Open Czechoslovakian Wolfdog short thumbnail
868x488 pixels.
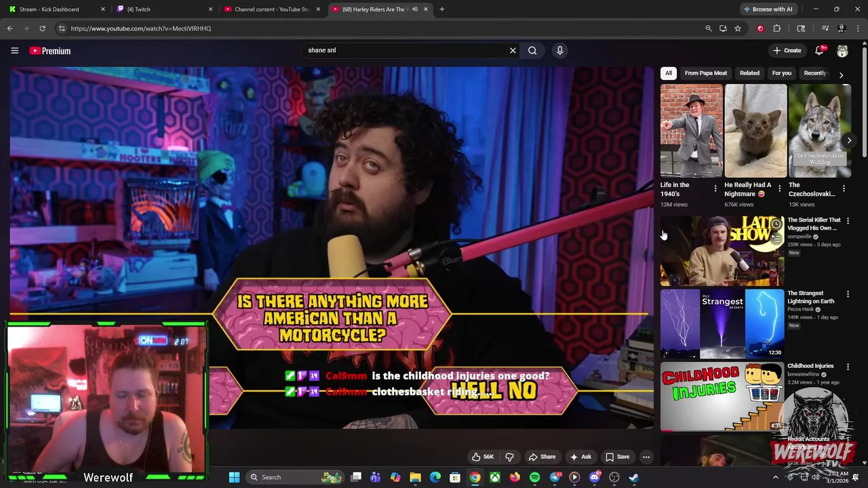(819, 131)
